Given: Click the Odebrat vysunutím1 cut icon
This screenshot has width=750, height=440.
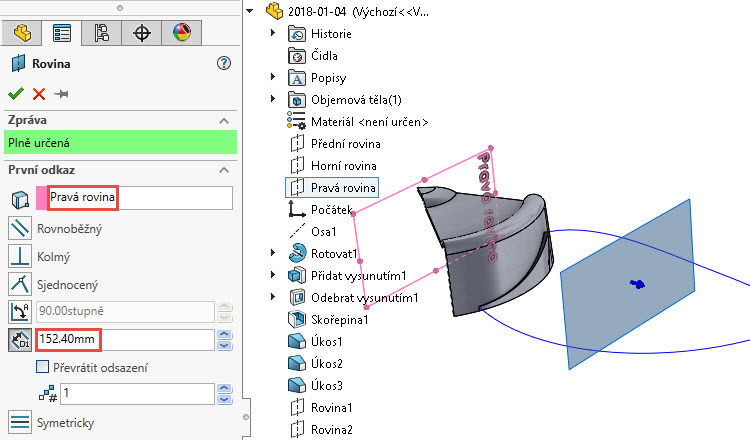Looking at the screenshot, I should 297,297.
